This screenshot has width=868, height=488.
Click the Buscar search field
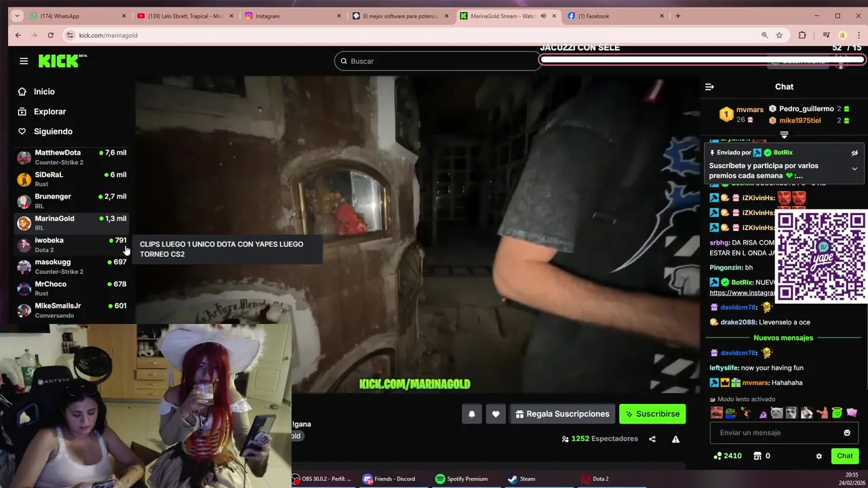[x=437, y=61]
